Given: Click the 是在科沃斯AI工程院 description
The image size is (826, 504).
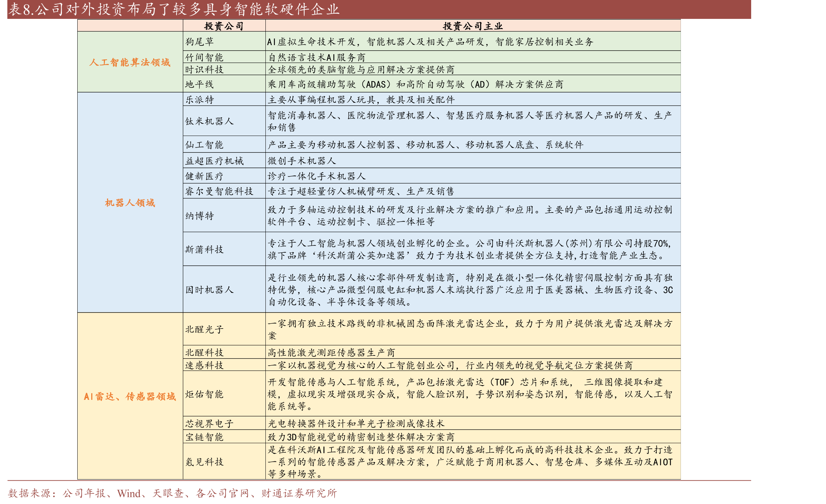Looking at the screenshot, I should click(473, 461).
